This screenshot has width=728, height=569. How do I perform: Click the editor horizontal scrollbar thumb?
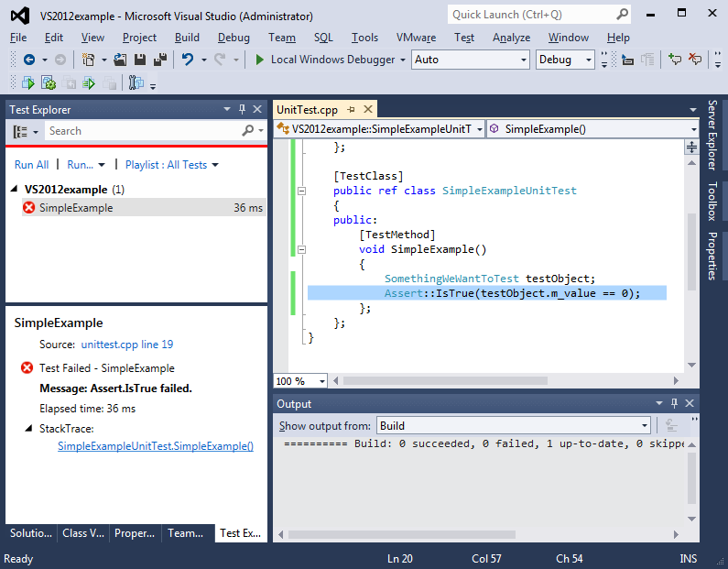pos(445,381)
